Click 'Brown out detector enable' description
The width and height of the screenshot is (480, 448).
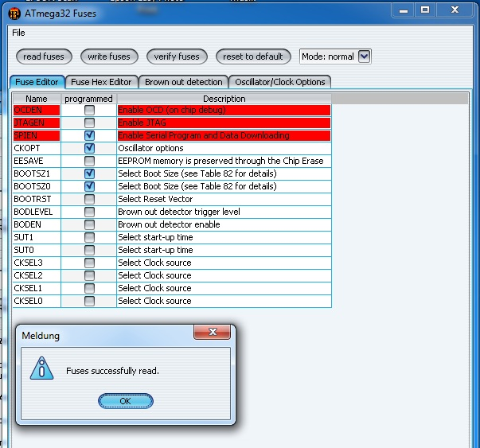click(x=224, y=224)
